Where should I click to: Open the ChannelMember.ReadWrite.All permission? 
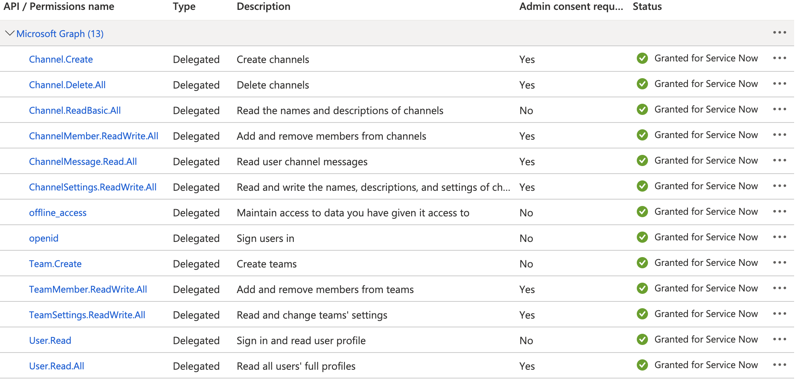tap(93, 136)
